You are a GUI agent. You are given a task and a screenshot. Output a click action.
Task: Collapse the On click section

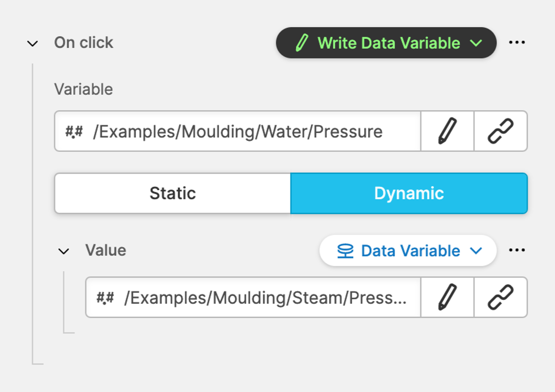click(33, 44)
